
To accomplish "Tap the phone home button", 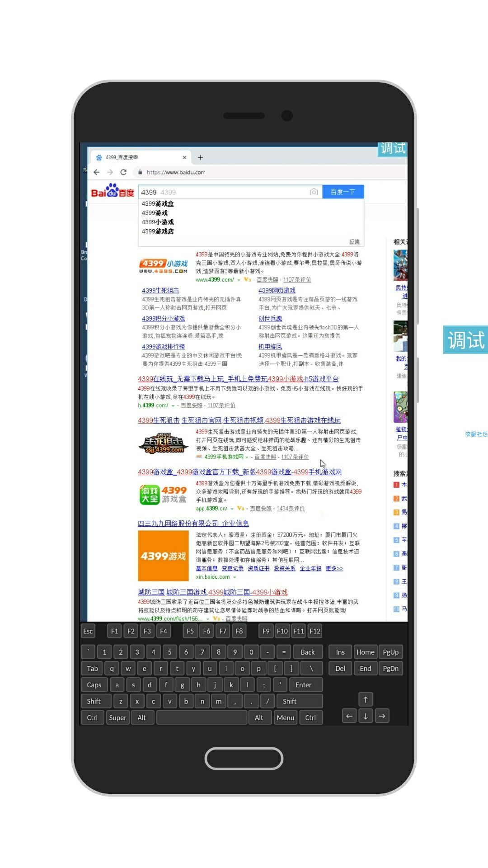I will (x=244, y=759).
